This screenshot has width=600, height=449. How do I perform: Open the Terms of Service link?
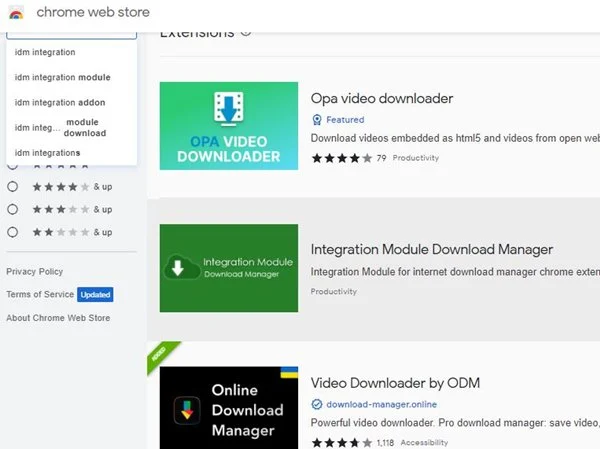(x=40, y=294)
